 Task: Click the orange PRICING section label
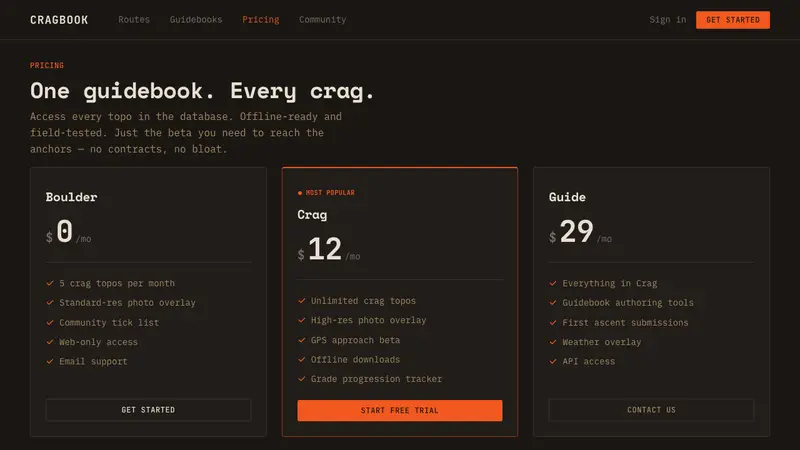(47, 65)
